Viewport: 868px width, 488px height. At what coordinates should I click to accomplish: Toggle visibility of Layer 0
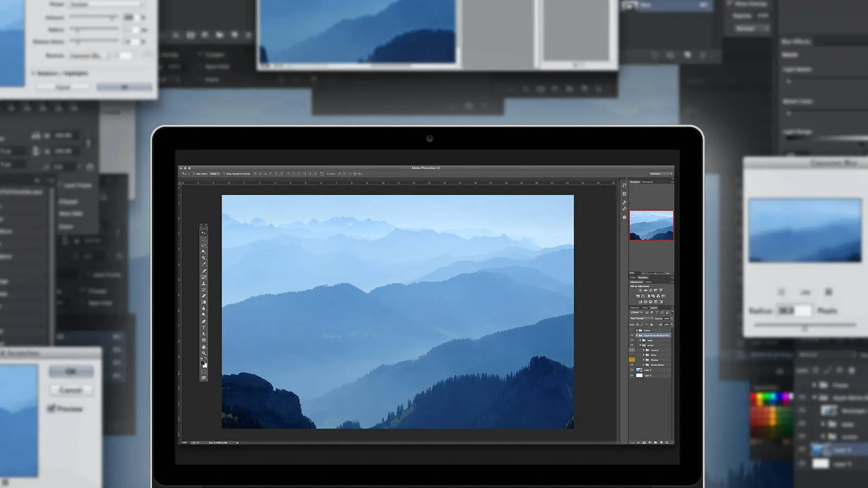631,375
